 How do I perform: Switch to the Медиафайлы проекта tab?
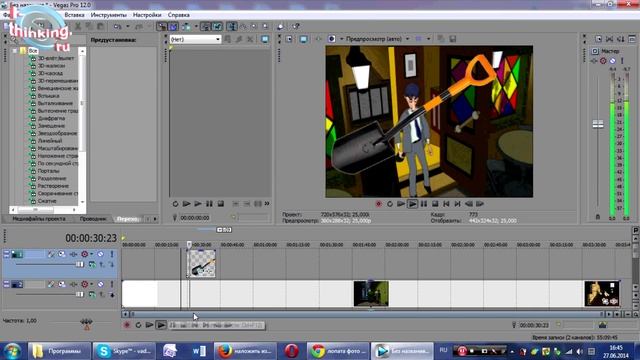tap(39, 219)
